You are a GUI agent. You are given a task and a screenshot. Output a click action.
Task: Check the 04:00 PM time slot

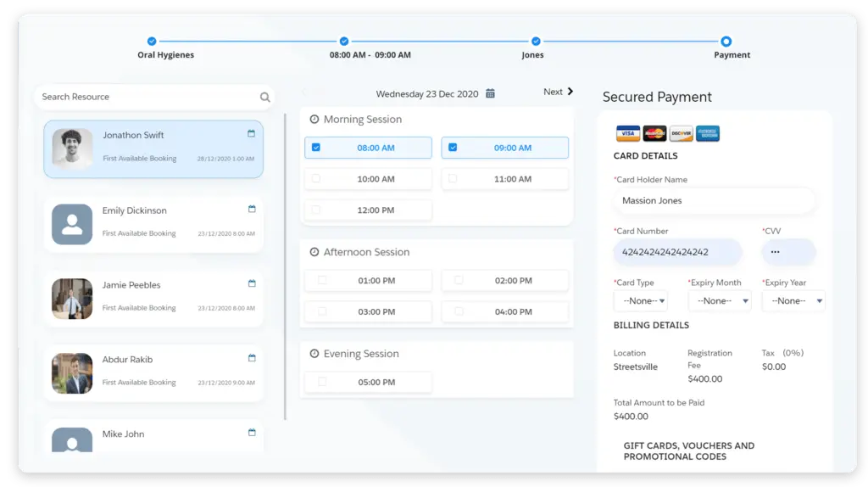(459, 311)
